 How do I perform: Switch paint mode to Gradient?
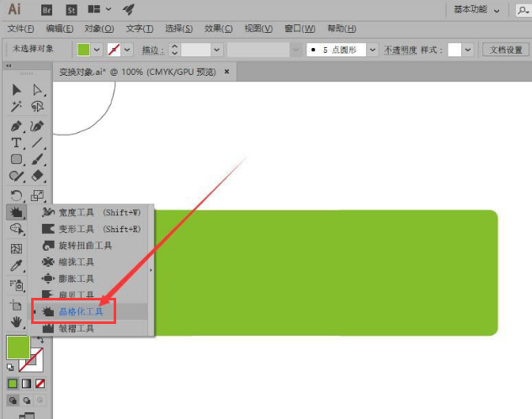click(26, 384)
